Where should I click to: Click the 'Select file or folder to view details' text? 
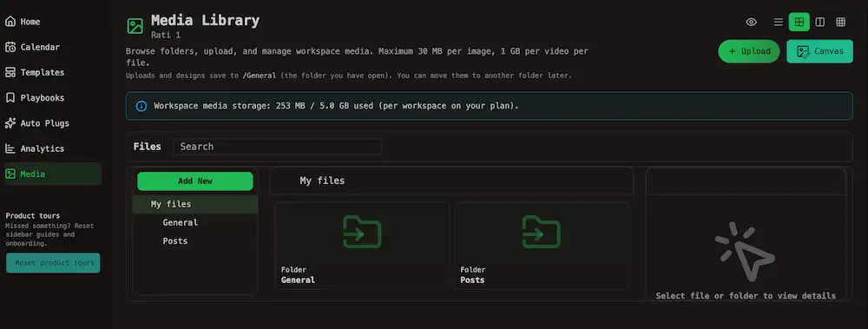point(746,296)
